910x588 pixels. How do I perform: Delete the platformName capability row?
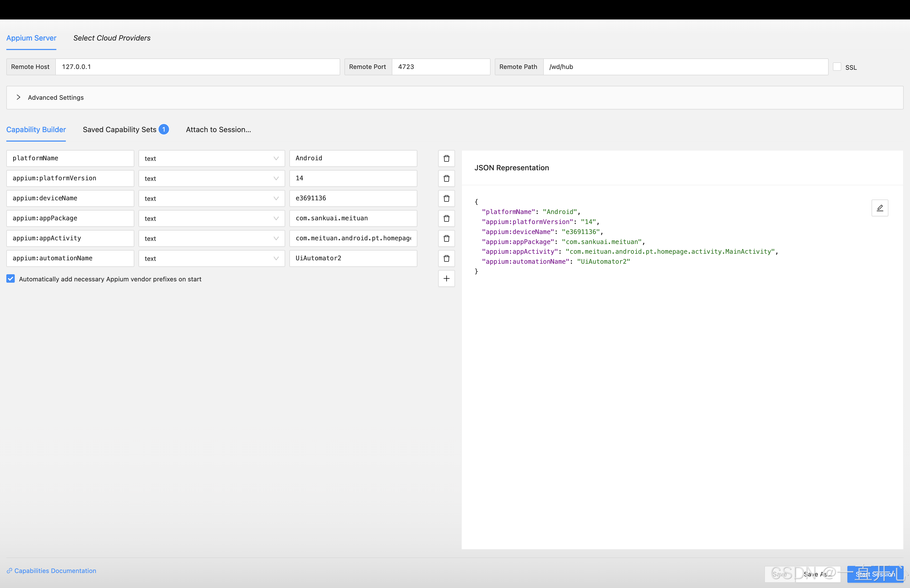[446, 158]
